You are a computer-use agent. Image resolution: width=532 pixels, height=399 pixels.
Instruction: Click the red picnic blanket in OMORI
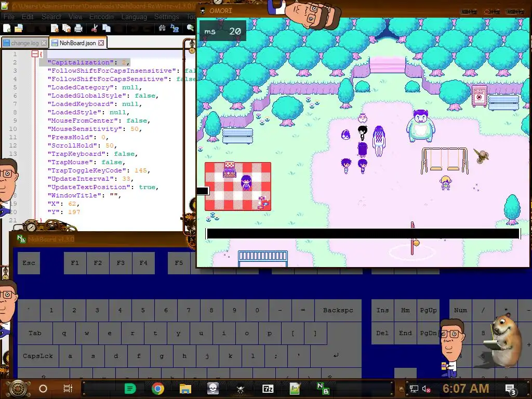[x=238, y=187]
